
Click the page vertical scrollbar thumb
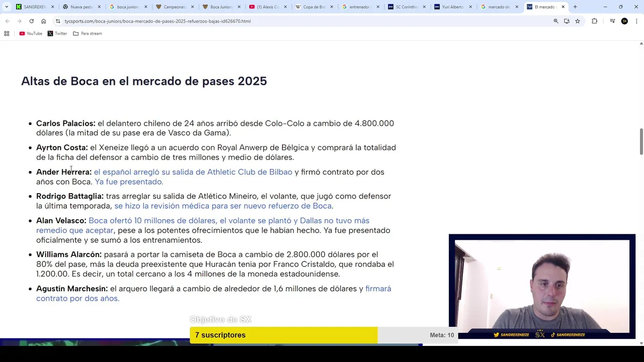[x=641, y=142]
